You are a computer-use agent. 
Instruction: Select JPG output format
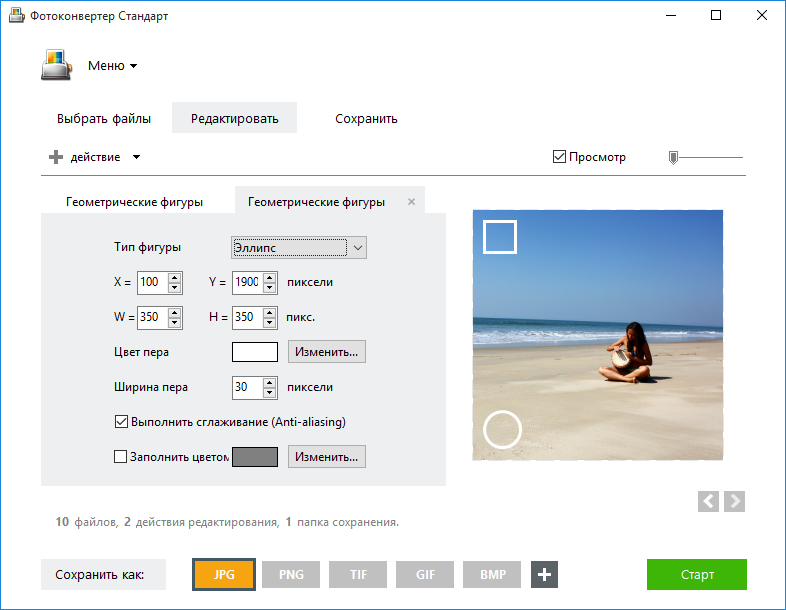click(224, 574)
